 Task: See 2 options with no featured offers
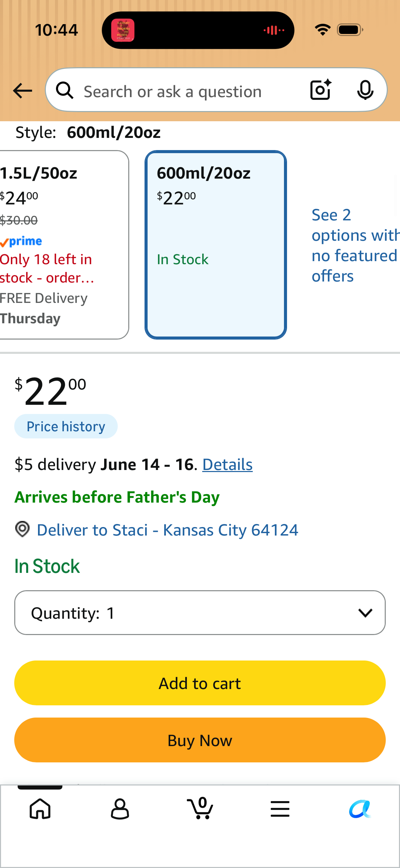point(355,245)
